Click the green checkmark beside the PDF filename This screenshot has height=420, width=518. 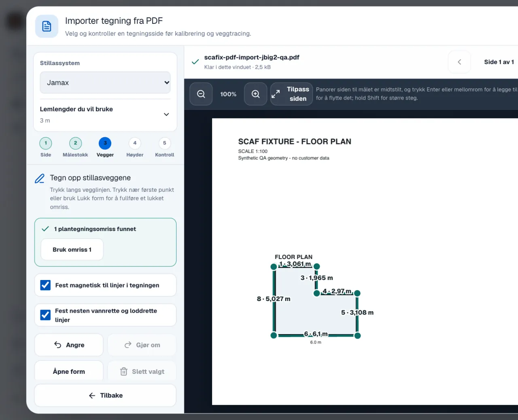coord(195,62)
